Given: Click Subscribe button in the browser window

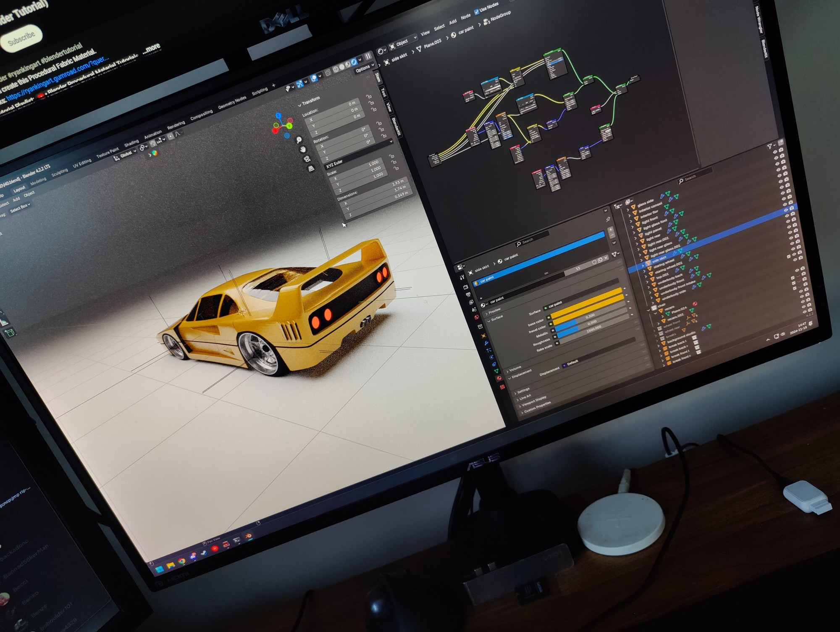Looking at the screenshot, I should 21,39.
